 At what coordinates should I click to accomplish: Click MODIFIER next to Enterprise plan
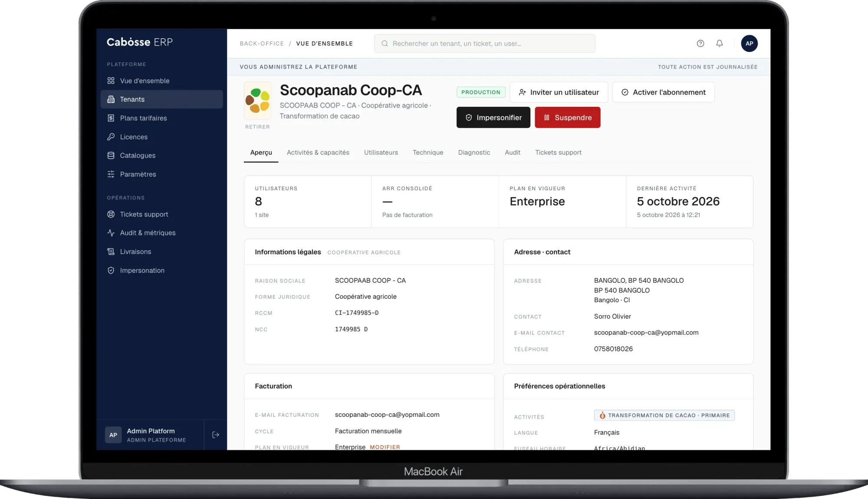coord(385,447)
